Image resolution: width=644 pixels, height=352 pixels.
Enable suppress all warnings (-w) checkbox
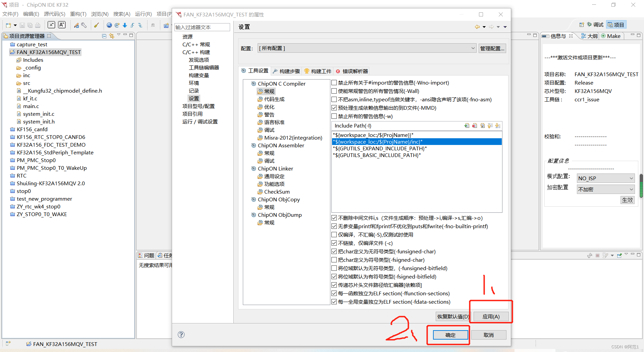[334, 116]
